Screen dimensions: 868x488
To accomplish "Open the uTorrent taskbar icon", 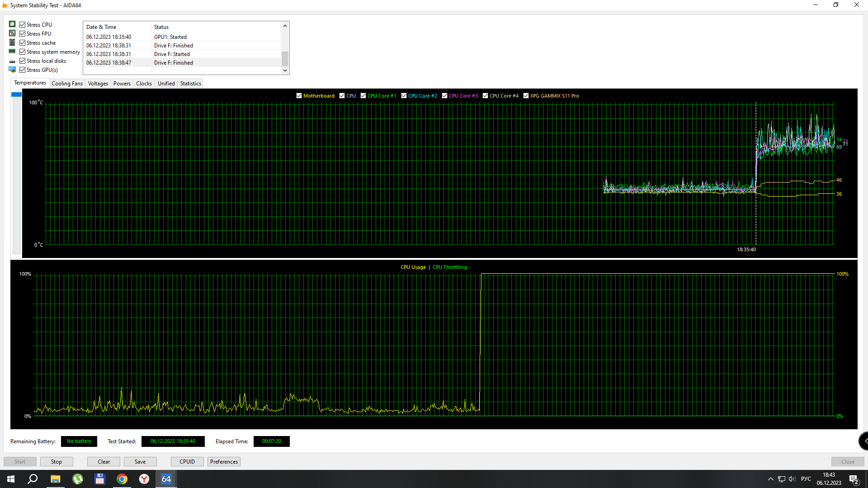I will [x=78, y=479].
